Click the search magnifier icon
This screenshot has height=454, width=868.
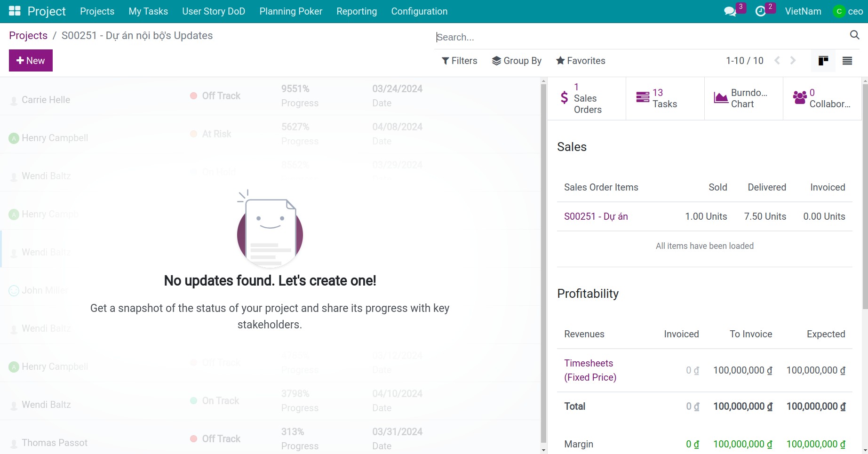click(x=855, y=35)
